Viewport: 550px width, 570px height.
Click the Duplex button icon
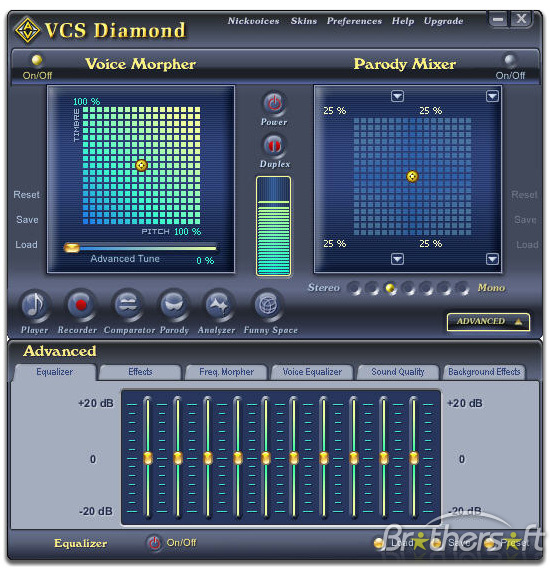(x=274, y=145)
